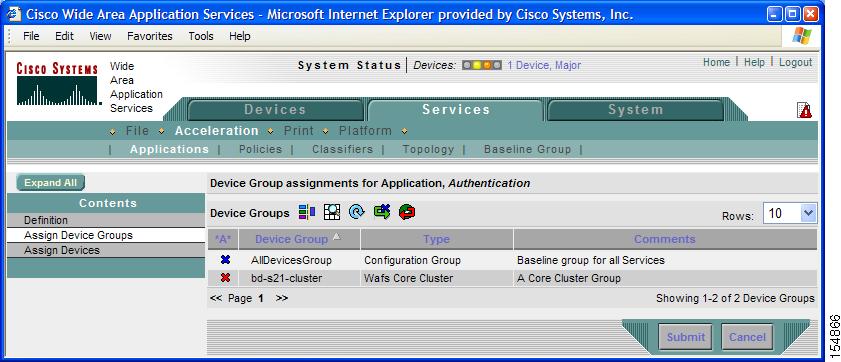
Task: Select the Applications section
Action: click(169, 150)
